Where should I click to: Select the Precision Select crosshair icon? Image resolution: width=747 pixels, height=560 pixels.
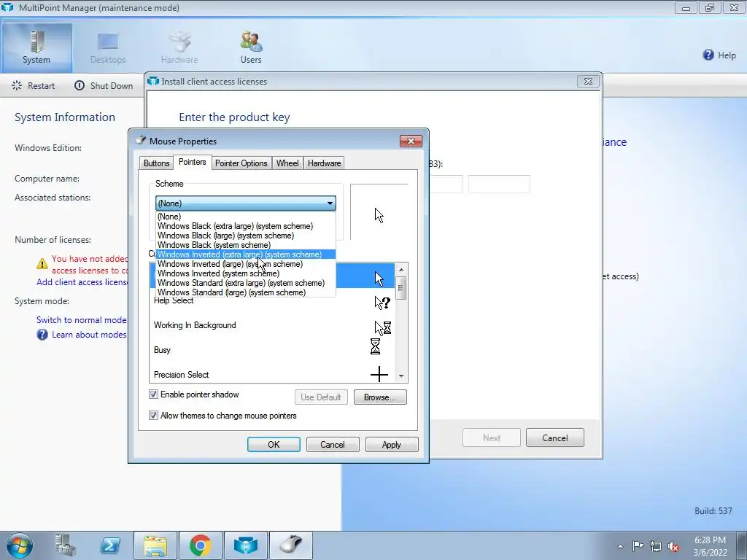tap(379, 374)
